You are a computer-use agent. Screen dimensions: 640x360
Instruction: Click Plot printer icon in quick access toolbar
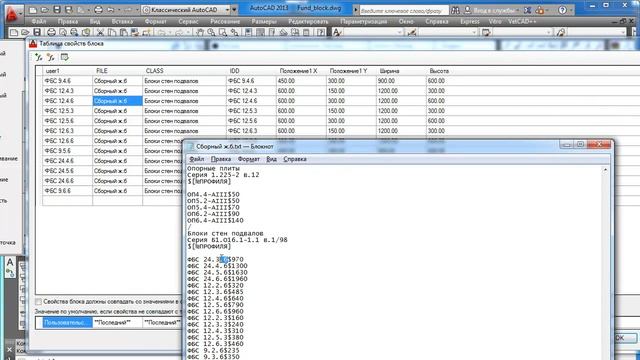[98, 9]
